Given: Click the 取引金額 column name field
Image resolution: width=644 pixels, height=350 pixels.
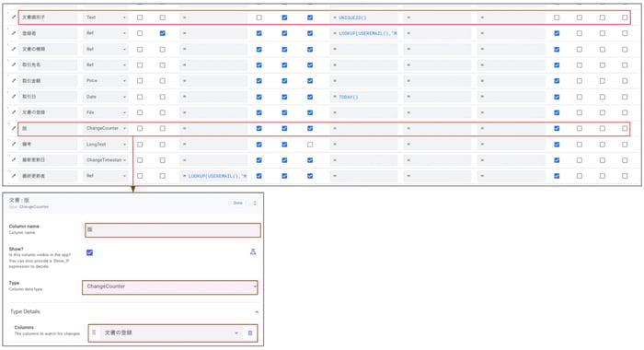Looking at the screenshot, I should 48,81.
